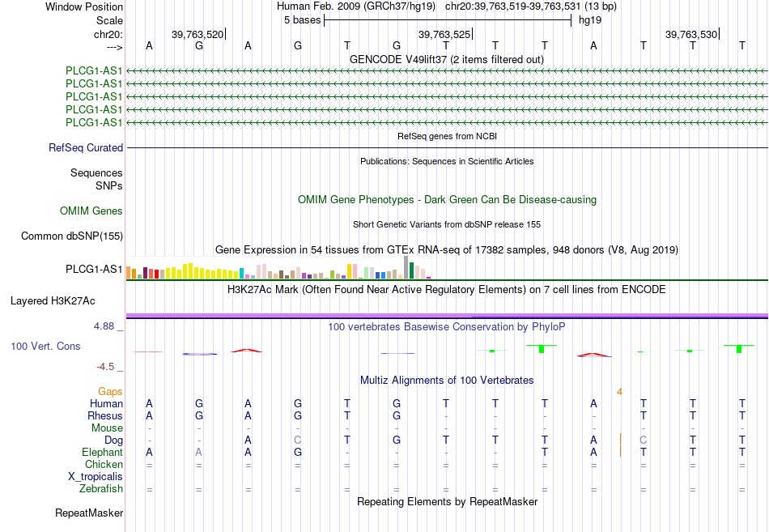Open Repeating Elements by RepeatMasker title
Viewport: 769px width, 532px height.
coord(447,501)
